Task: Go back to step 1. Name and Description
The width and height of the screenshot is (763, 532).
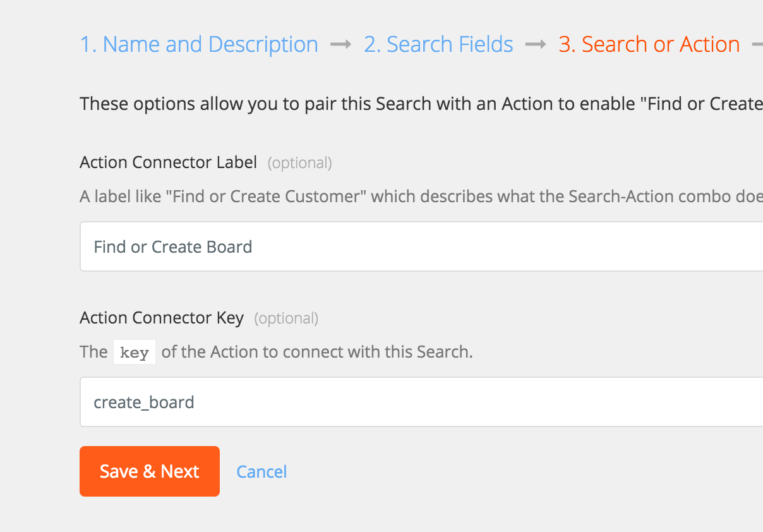Action: pos(199,44)
